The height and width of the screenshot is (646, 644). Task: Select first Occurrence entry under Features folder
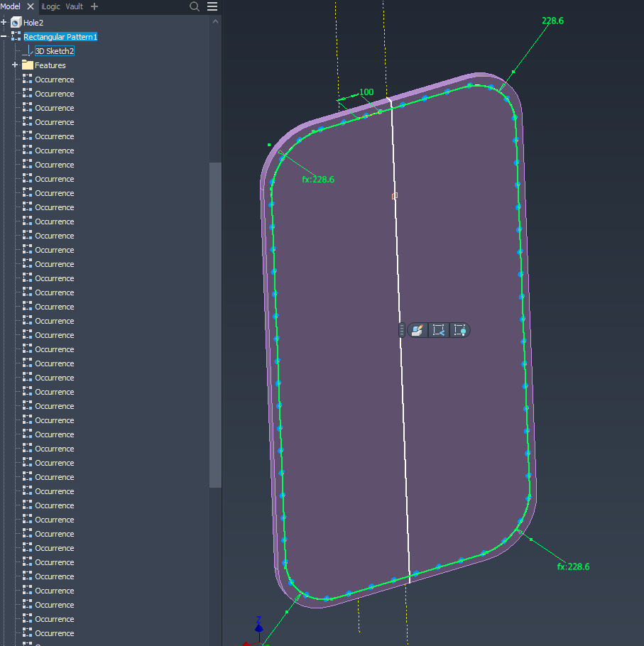[x=55, y=80]
